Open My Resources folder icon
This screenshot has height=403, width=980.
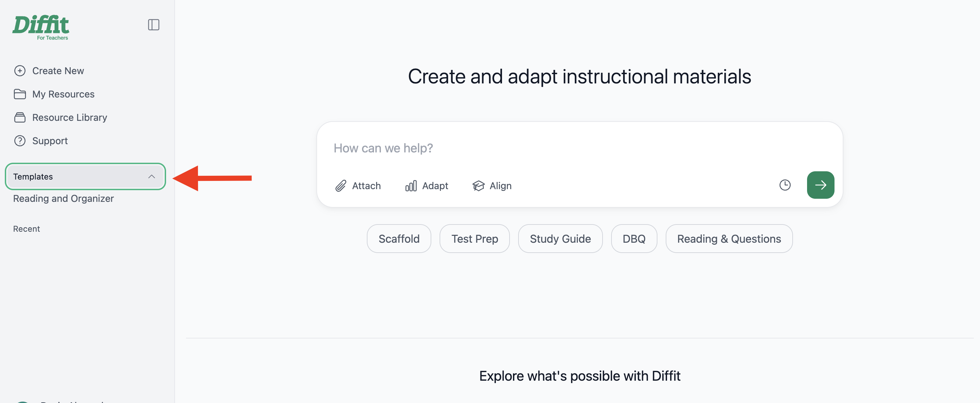pos(20,94)
